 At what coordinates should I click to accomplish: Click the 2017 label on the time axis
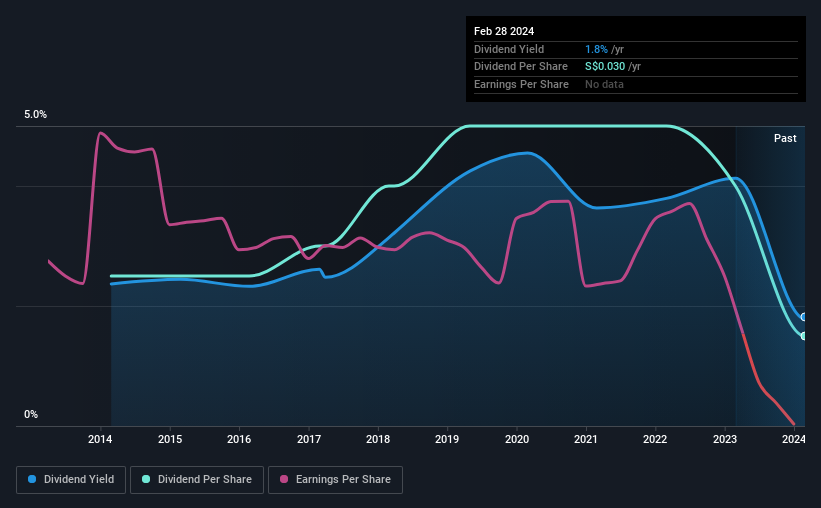309,439
